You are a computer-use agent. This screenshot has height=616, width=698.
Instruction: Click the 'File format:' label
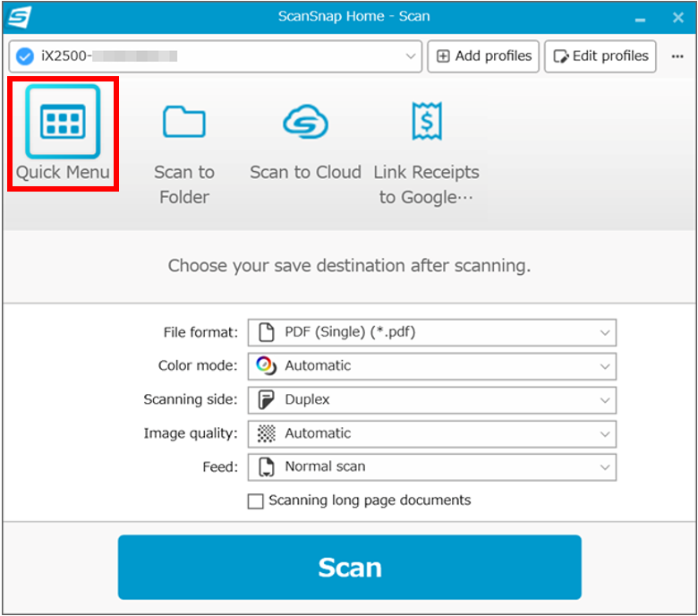click(200, 332)
